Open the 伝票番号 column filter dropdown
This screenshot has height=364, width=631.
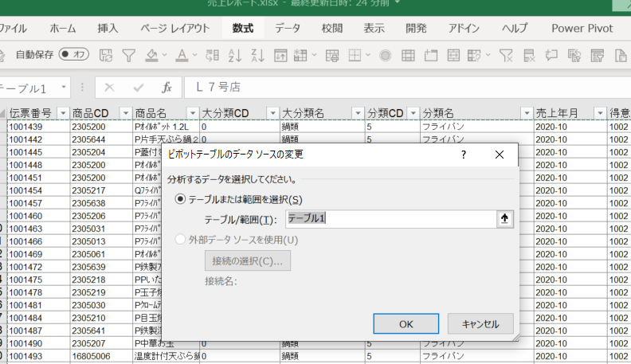click(x=63, y=113)
